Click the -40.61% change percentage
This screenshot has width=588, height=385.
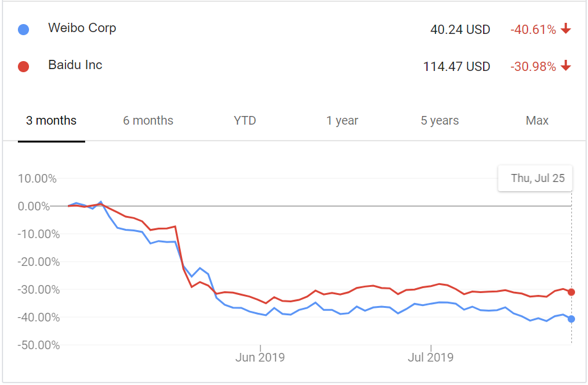point(533,30)
